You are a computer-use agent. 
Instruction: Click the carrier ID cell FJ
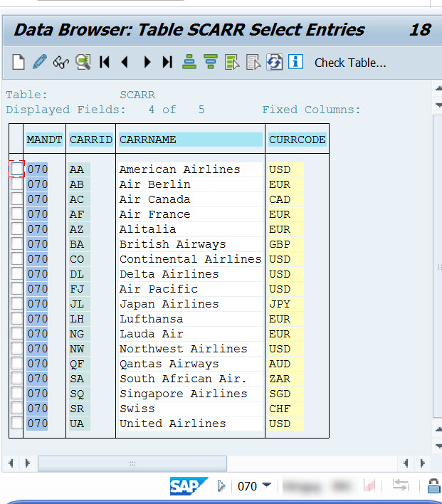point(80,289)
